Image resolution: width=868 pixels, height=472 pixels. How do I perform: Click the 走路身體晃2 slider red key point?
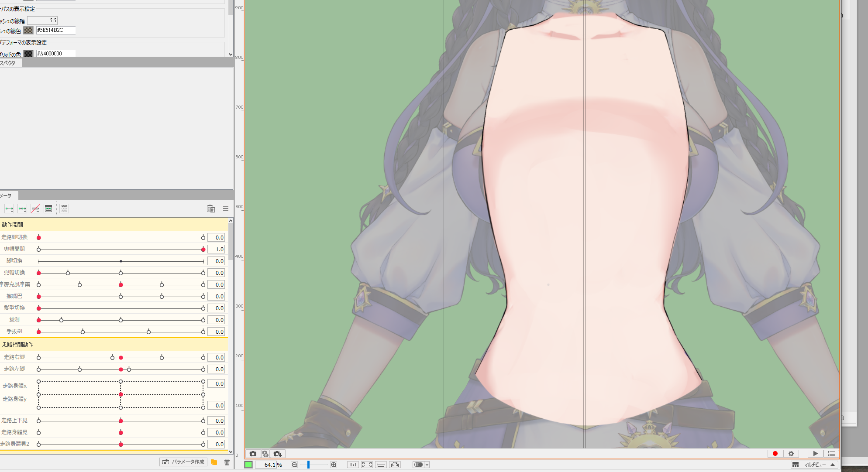121,445
